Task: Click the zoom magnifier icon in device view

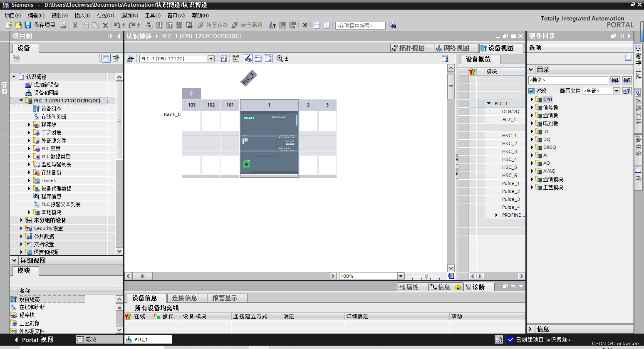Action: pyautogui.click(x=280, y=59)
